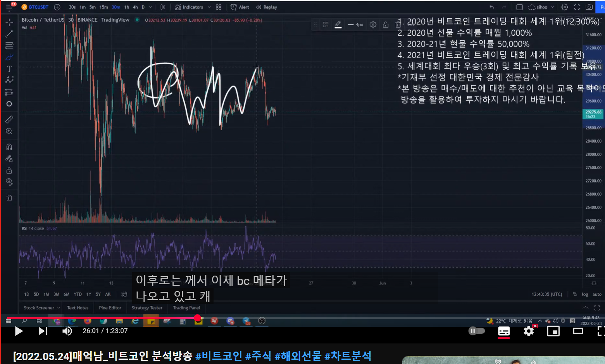This screenshot has width=605, height=364.
Task: Select the patterns tool
Action: coord(9,80)
